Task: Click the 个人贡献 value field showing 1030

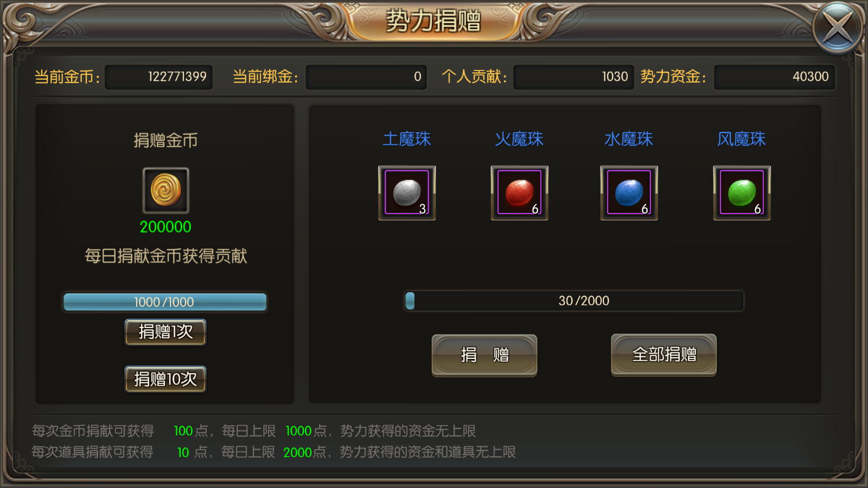Action: (573, 77)
